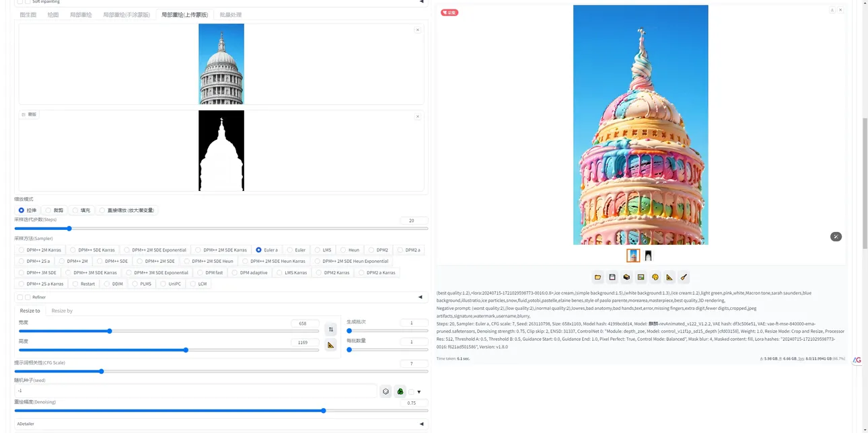868x433 pixels.
Task: Click the height value field showing 1169
Action: (305, 342)
